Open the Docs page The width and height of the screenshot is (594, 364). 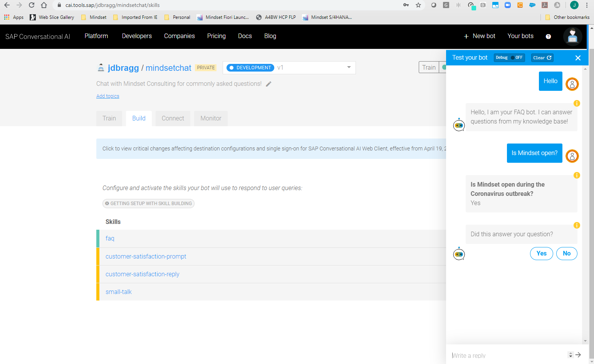245,36
